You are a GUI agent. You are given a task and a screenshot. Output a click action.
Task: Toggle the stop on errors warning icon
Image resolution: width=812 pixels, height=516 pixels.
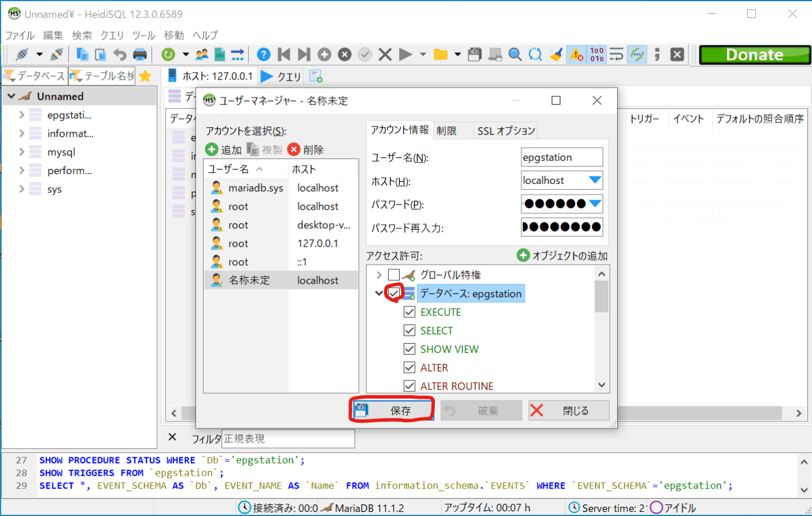point(576,55)
